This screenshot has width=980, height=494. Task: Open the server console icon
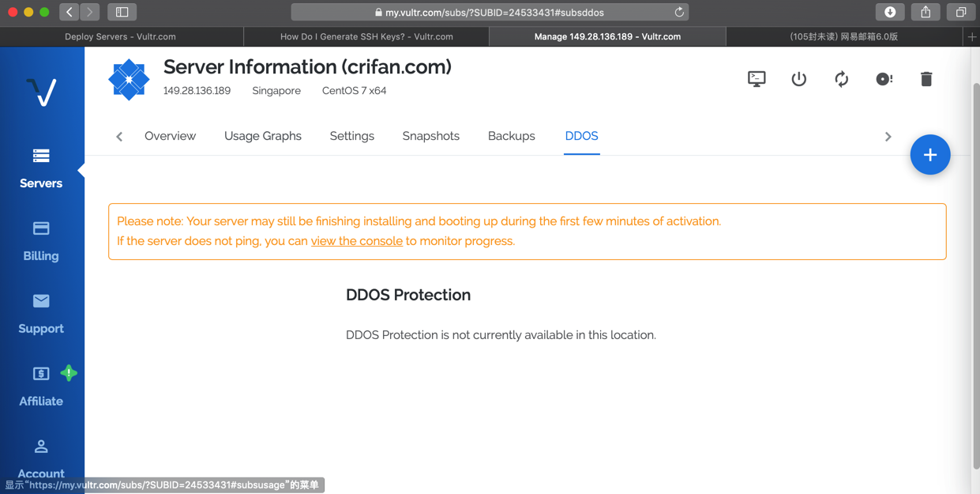[757, 79]
